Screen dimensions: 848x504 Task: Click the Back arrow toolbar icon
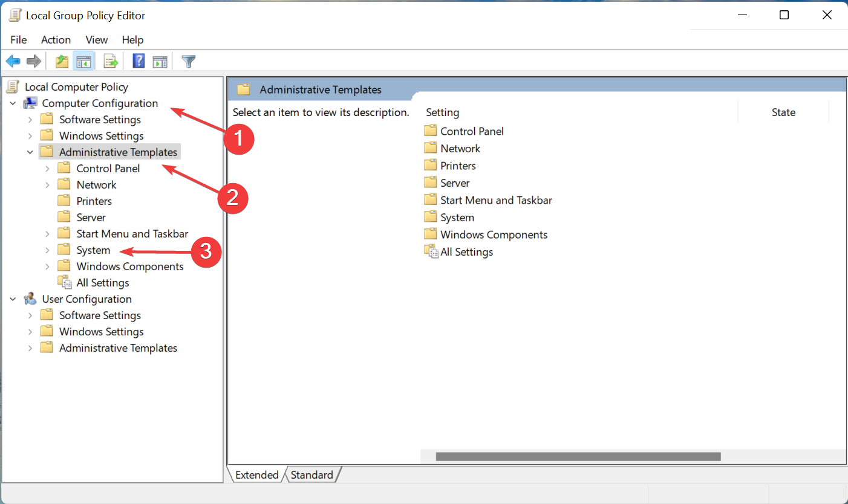13,61
